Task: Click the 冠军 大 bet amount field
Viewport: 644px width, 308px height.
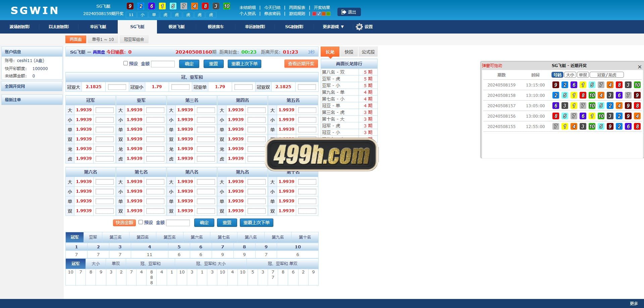Action: point(105,110)
